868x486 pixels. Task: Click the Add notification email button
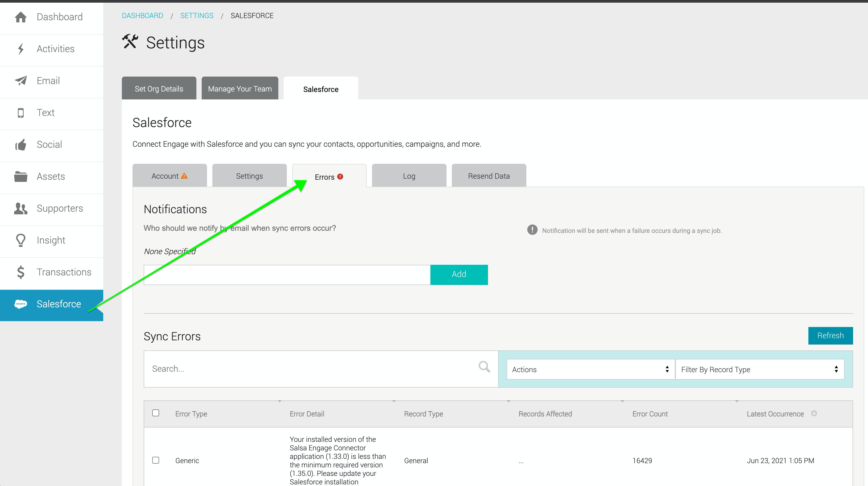coord(459,275)
